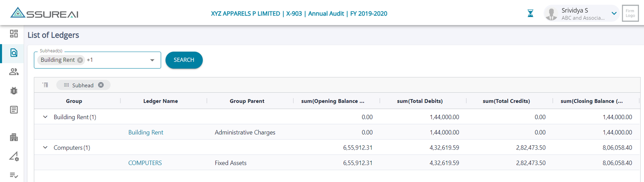Collapse the Computers group row
The width and height of the screenshot is (644, 182).
click(45, 148)
